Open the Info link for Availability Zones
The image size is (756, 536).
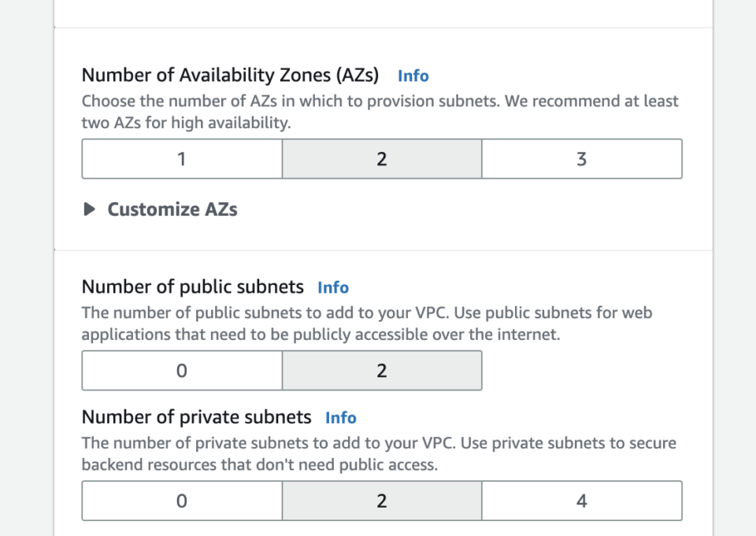413,76
